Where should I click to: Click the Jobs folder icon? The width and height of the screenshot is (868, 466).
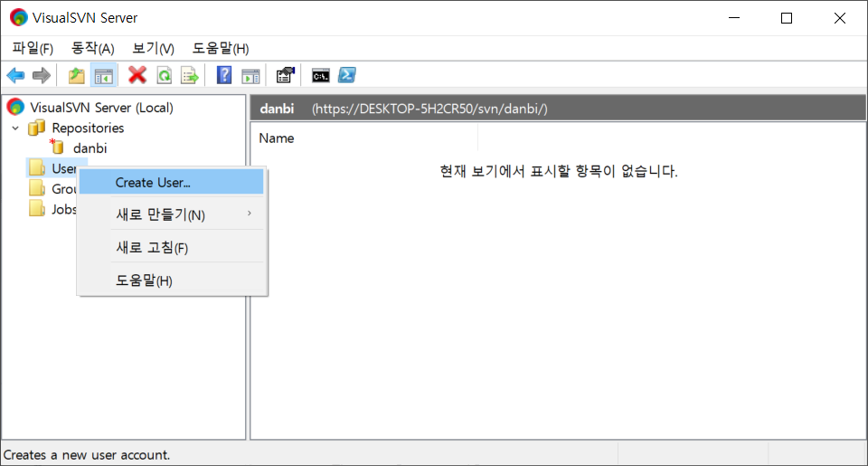(36, 209)
